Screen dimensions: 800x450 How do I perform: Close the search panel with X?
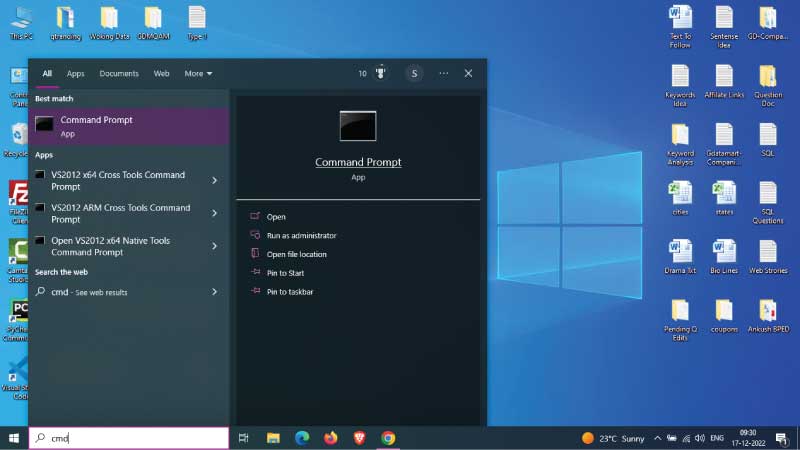(x=468, y=73)
